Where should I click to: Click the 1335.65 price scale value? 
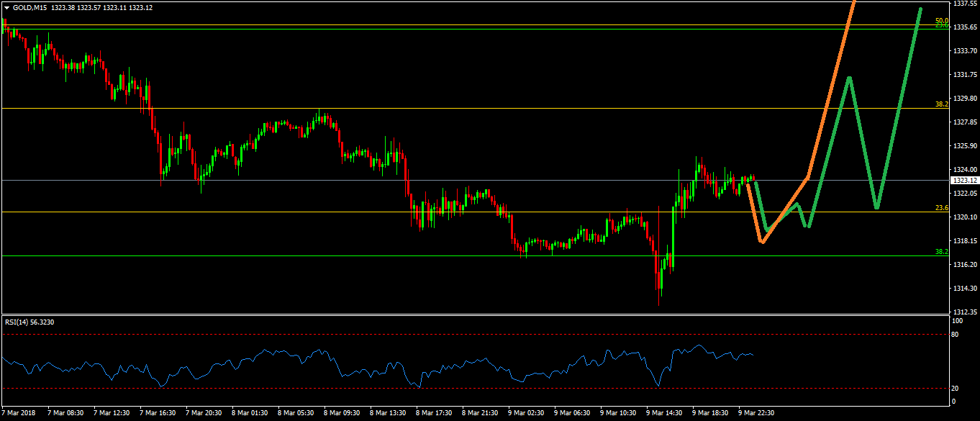(x=965, y=27)
